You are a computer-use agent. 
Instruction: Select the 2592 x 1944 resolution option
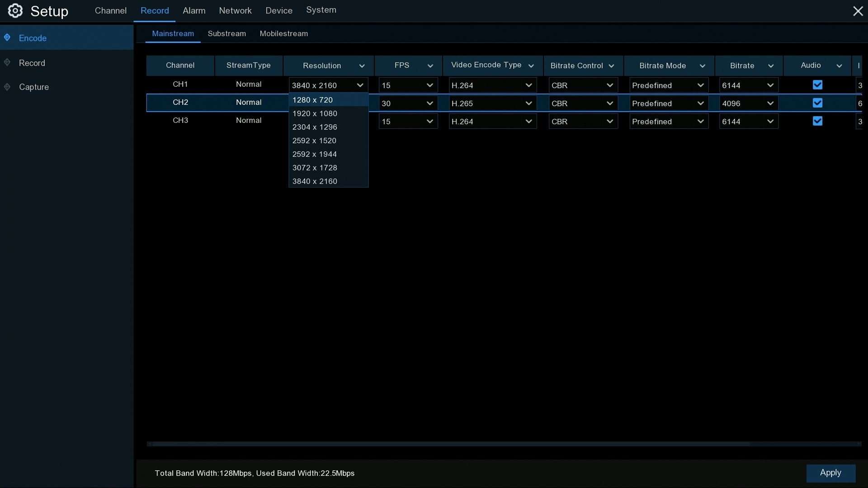tap(315, 154)
